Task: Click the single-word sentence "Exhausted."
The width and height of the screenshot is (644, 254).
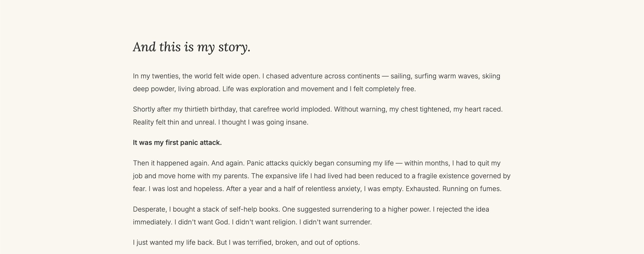Action: pyautogui.click(x=422, y=189)
